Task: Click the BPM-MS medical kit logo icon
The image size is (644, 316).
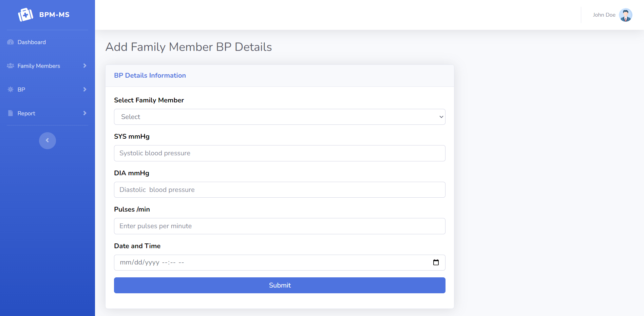Action: point(25,15)
